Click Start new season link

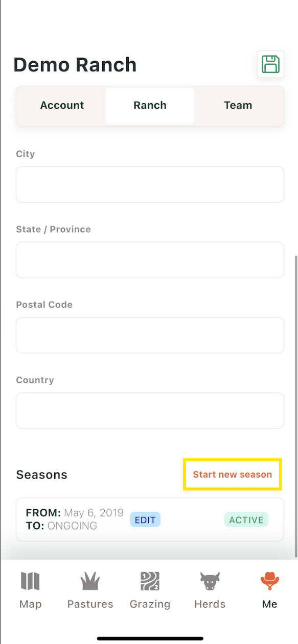(x=232, y=475)
